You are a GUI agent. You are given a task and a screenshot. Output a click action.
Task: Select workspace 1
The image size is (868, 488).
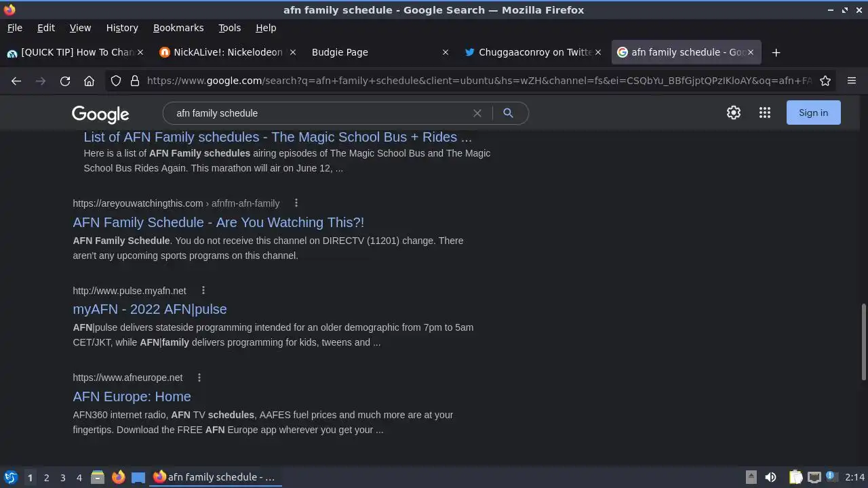[30, 478]
